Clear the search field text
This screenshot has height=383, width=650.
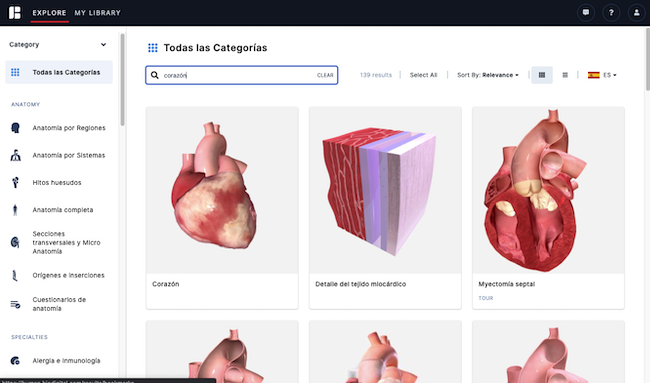coord(325,75)
